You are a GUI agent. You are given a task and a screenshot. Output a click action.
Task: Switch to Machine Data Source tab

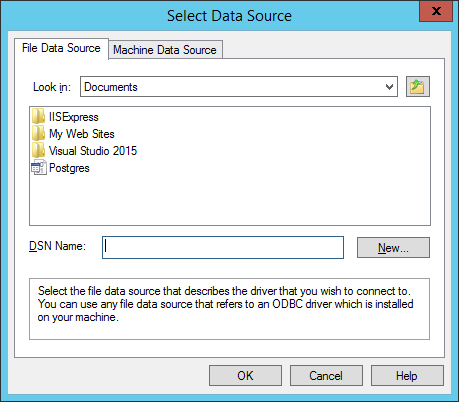(165, 50)
